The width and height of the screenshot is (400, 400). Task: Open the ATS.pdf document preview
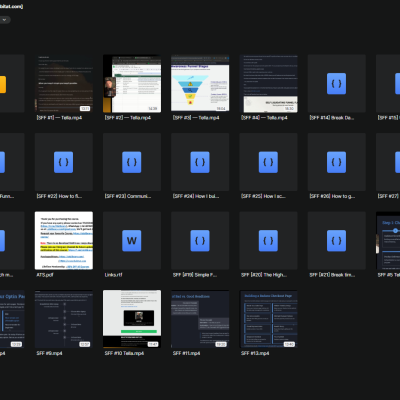pyautogui.click(x=64, y=241)
